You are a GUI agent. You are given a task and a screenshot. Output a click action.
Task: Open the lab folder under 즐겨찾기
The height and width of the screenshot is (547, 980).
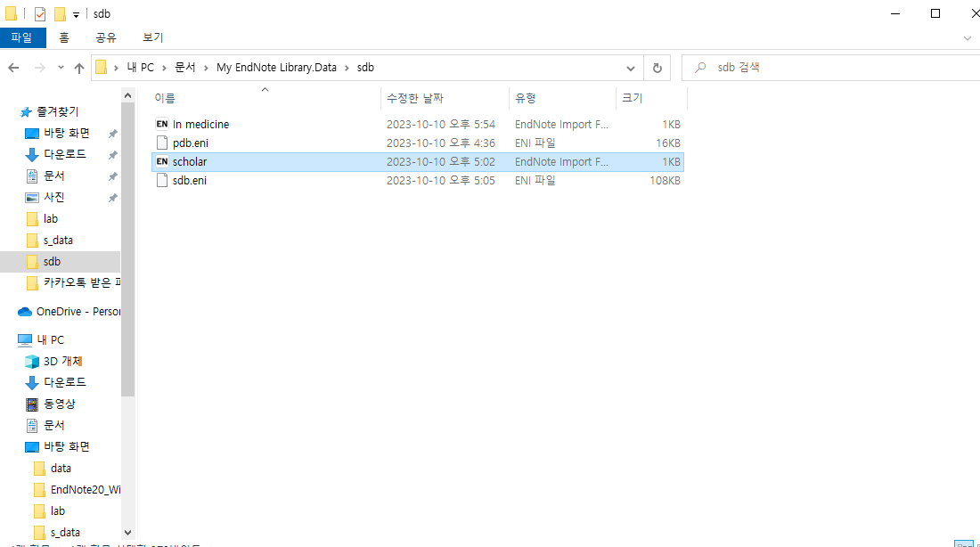[x=51, y=219]
